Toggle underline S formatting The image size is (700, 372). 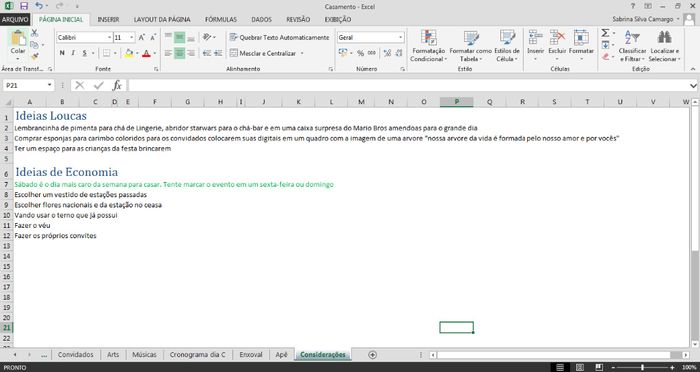tap(84, 53)
